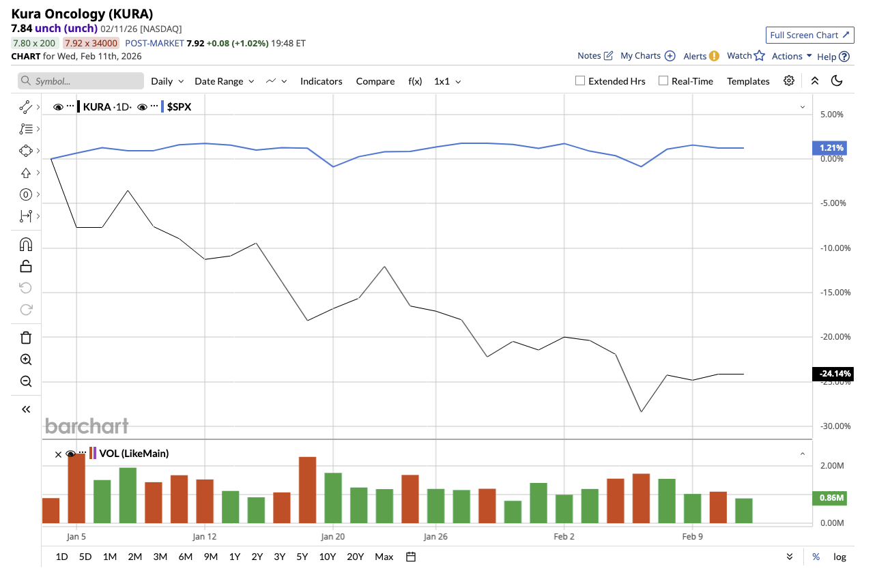The width and height of the screenshot is (890, 588).
Task: Toggle the magnet snap mode
Action: point(26,244)
